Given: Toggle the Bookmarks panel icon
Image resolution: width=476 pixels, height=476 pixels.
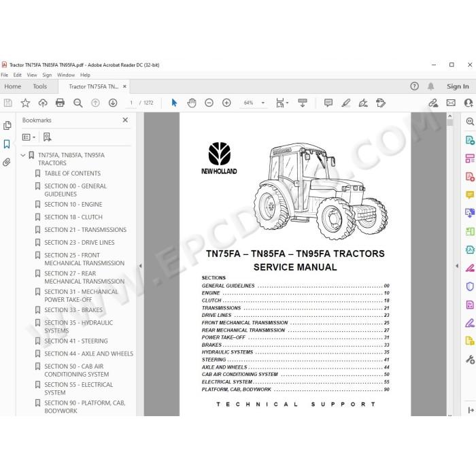Looking at the screenshot, I should [7, 144].
